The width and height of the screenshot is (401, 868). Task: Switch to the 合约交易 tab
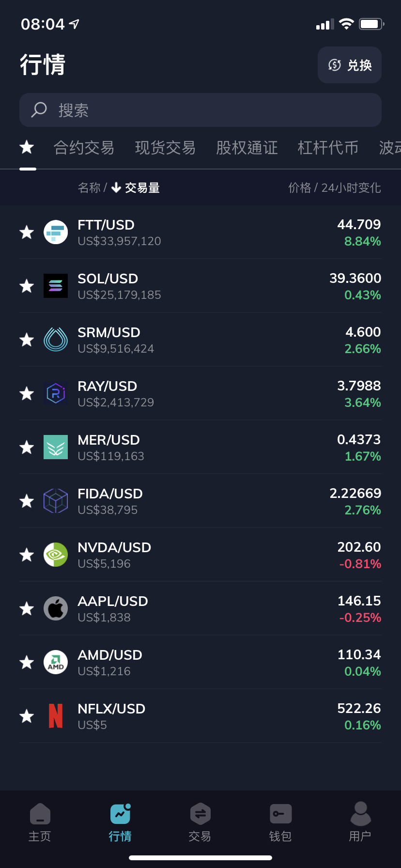point(84,148)
